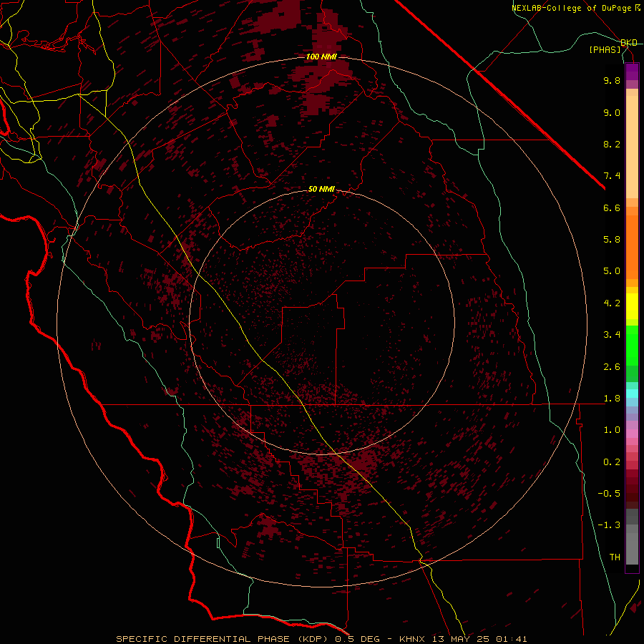
Task: Click the 5.8 value on the scale
Action: pos(612,240)
